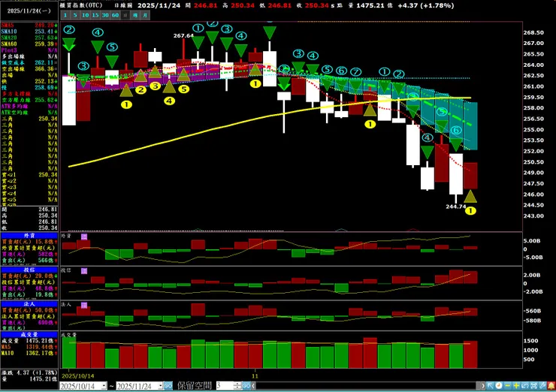This screenshot has width=556, height=392.
Task: Click the SMA5 indicator row
Action: 29,26
